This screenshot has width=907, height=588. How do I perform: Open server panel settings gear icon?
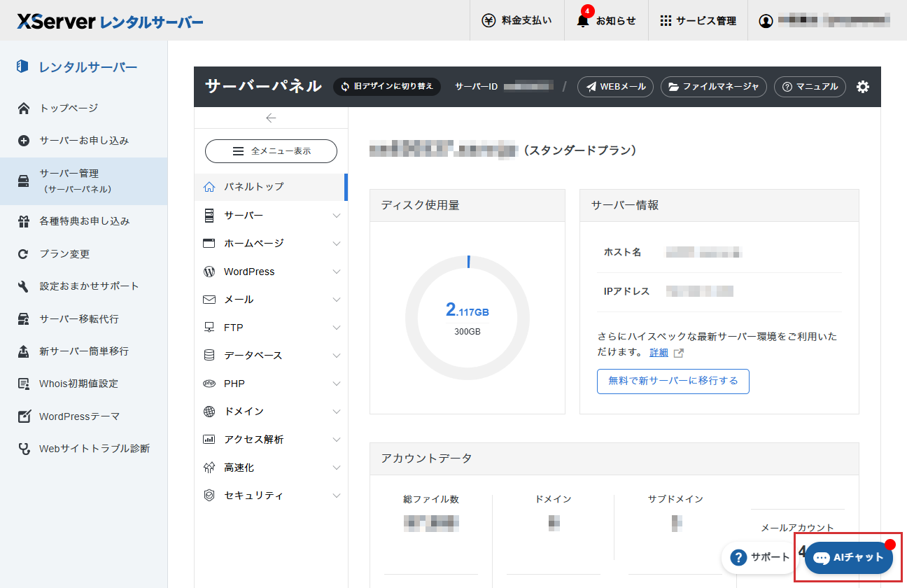pos(863,87)
